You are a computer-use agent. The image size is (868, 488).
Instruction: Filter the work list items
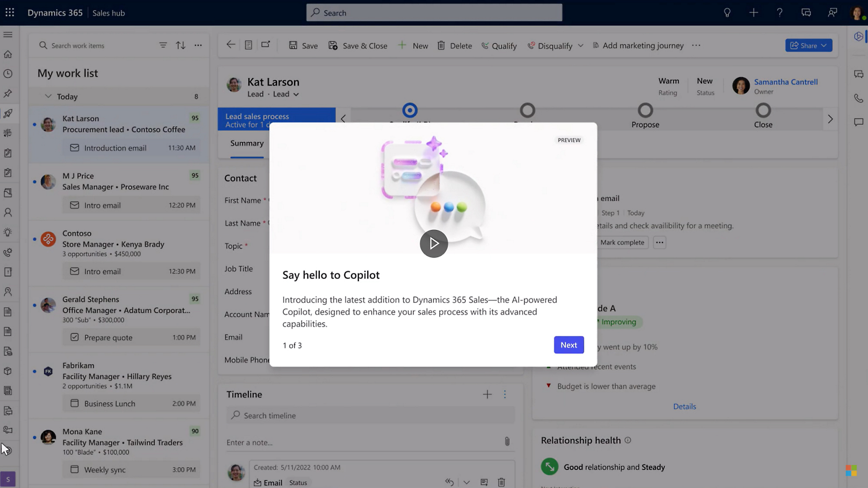coord(163,45)
